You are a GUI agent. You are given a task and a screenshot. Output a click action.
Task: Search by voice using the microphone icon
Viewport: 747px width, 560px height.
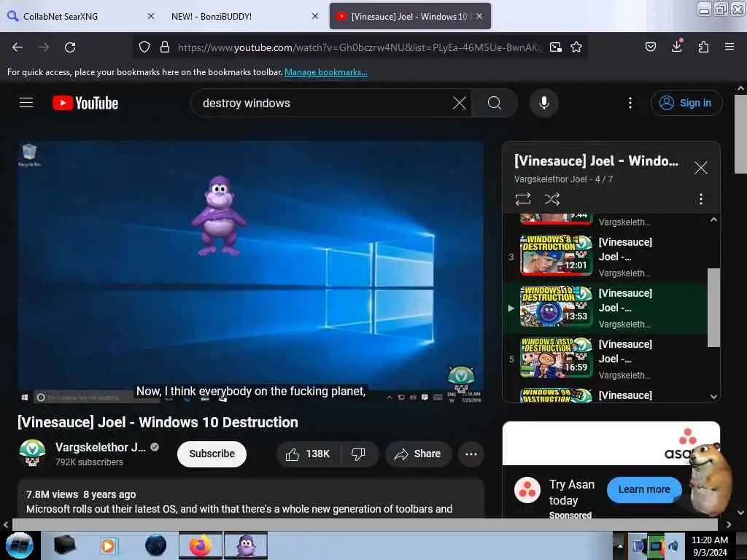coord(544,103)
